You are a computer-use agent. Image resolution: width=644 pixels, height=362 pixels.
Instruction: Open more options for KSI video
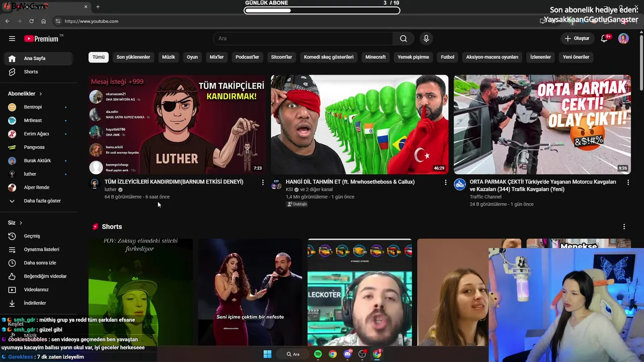point(445,183)
